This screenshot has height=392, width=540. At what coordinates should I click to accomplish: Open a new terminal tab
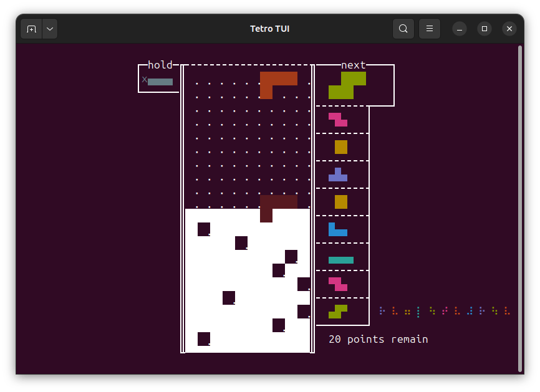(x=31, y=29)
